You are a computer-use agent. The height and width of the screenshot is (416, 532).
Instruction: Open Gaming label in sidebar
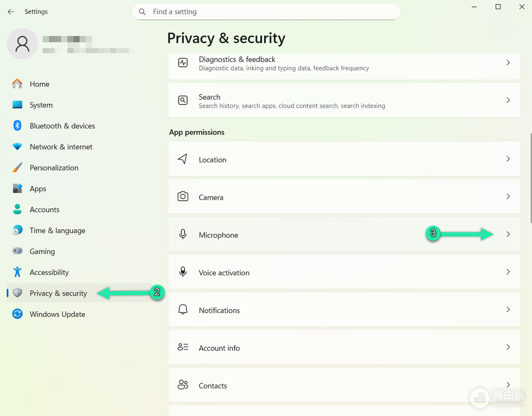click(x=42, y=251)
